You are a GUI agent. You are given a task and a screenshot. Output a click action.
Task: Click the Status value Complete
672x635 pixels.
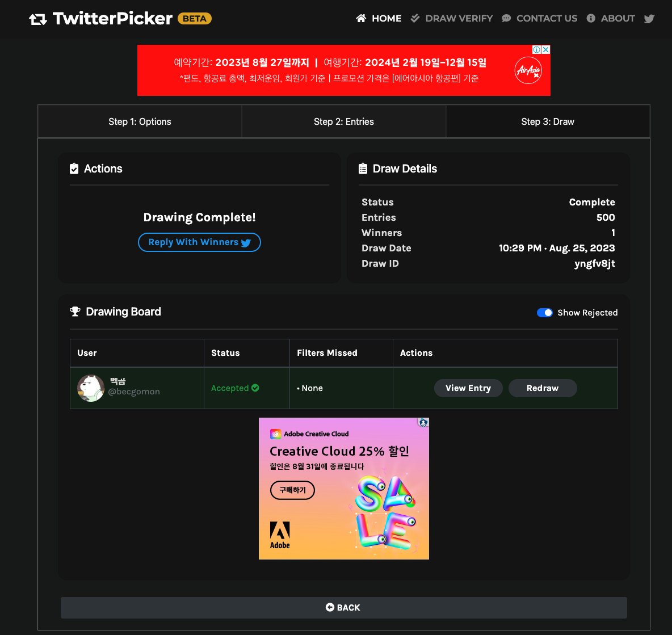tap(592, 202)
